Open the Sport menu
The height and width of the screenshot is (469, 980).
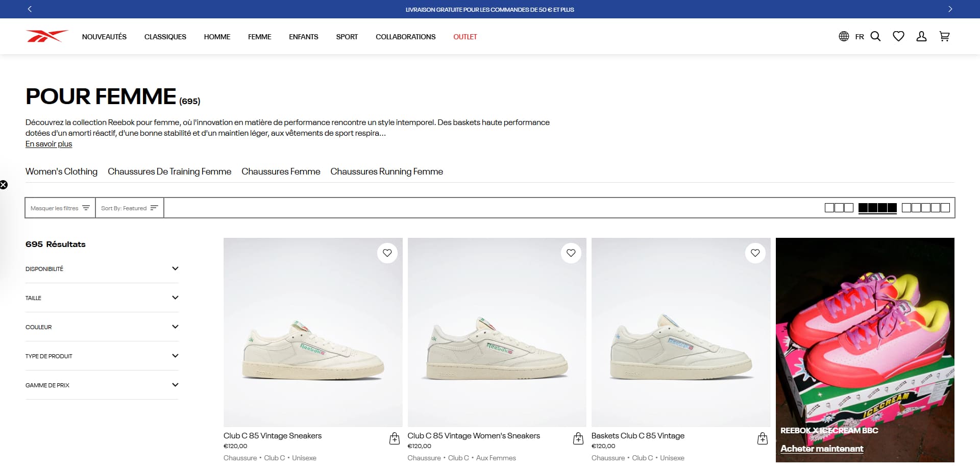(347, 37)
